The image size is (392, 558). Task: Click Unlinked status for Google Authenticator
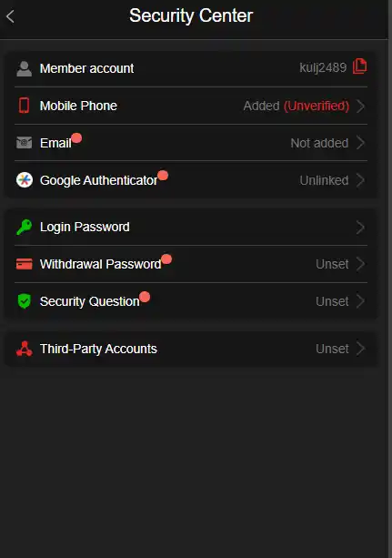(324, 180)
